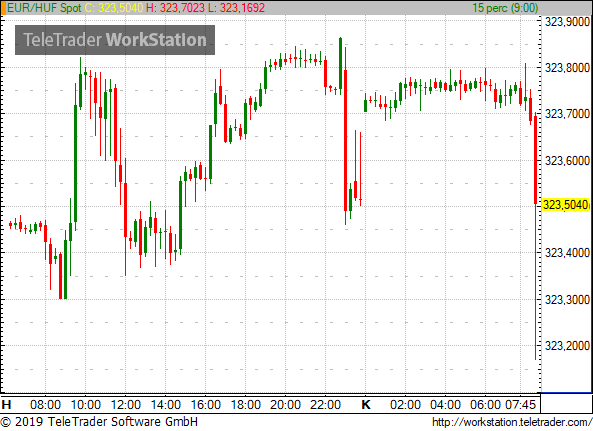Click the 323,9000 price axis label
This screenshot has width=593, height=431.
567,22
